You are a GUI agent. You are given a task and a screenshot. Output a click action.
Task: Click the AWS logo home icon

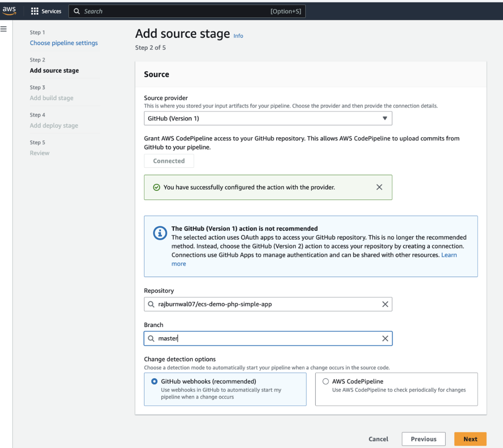[9, 11]
